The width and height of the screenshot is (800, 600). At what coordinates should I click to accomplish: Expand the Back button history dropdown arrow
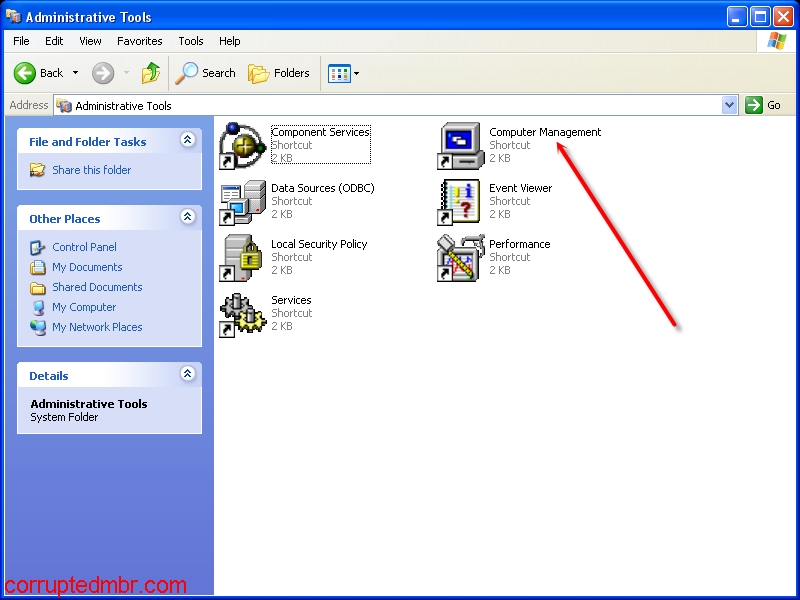75,73
